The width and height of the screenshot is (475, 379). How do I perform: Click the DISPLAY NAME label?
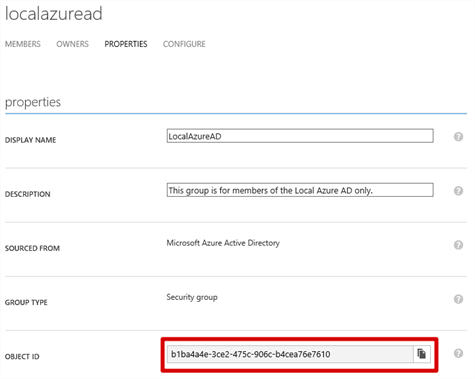click(x=30, y=140)
